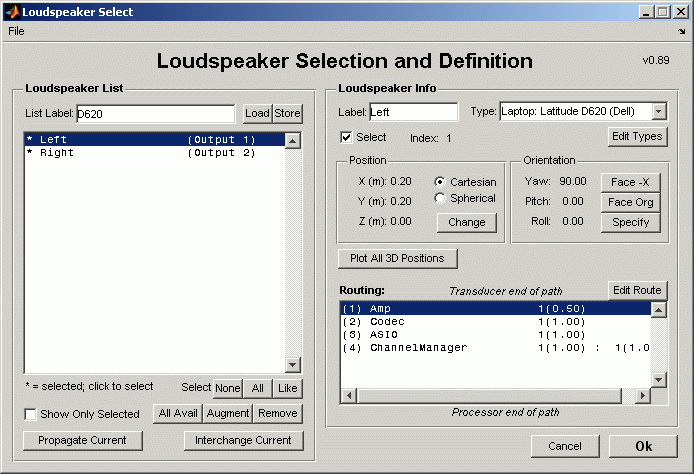694x474 pixels.
Task: Click the loudspeaker list scroll up arrow
Action: [x=293, y=141]
